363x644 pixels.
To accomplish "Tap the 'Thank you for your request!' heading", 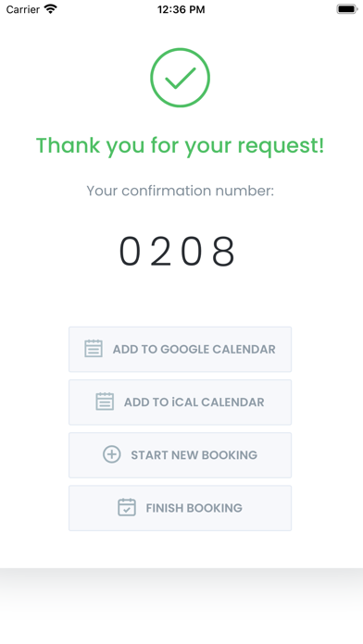I will pos(180,146).
